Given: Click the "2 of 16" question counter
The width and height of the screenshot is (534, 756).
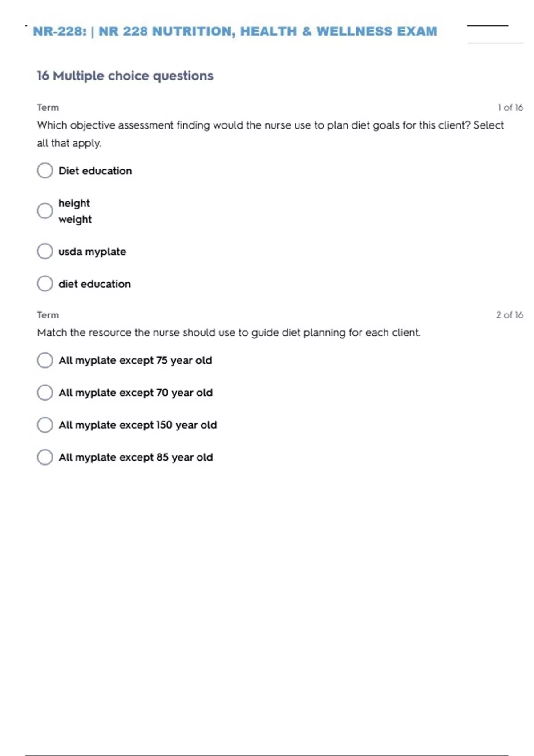Looking at the screenshot, I should click(510, 315).
